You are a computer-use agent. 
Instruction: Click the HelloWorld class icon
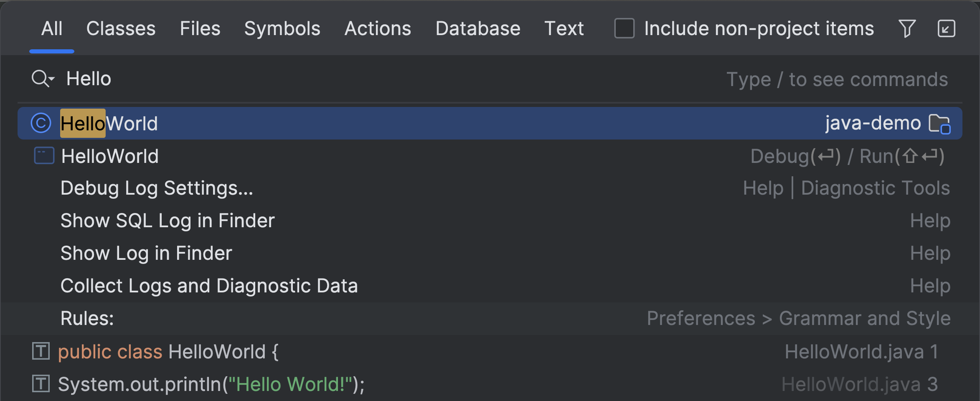41,123
